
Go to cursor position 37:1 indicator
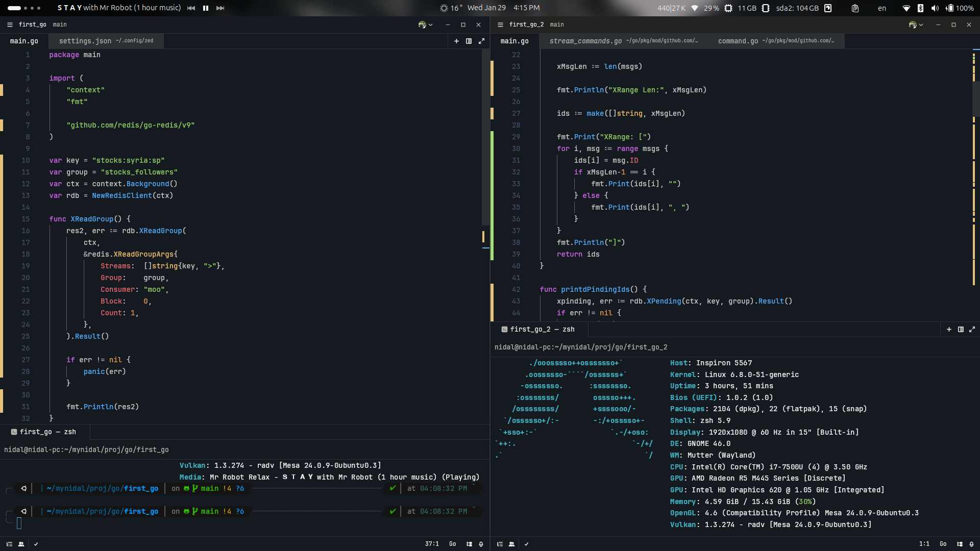pyautogui.click(x=432, y=544)
